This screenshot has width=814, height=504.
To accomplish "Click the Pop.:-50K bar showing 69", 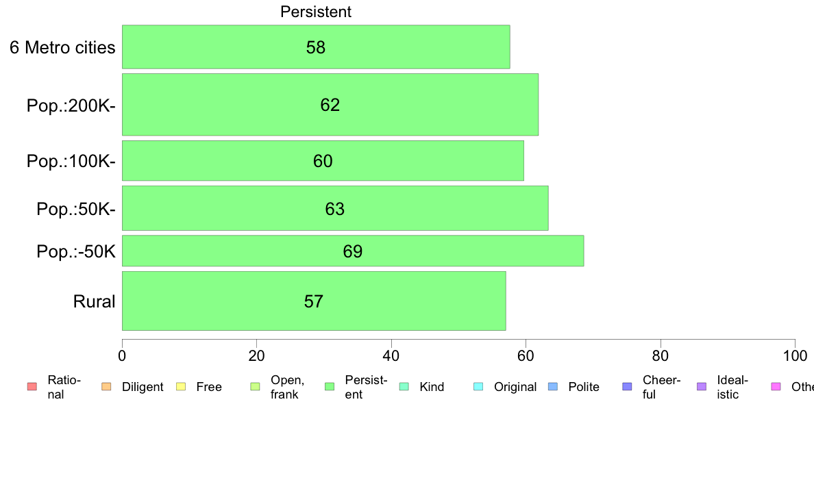I will [353, 251].
